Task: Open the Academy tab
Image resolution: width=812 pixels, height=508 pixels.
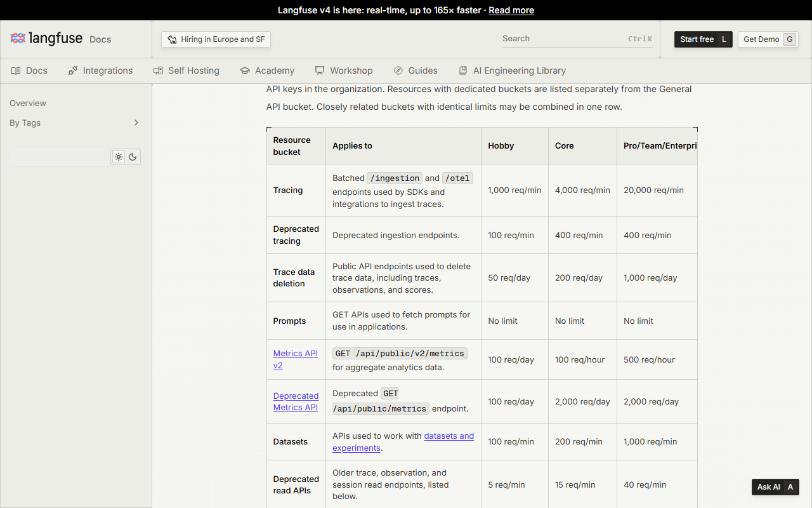Action: [x=267, y=70]
